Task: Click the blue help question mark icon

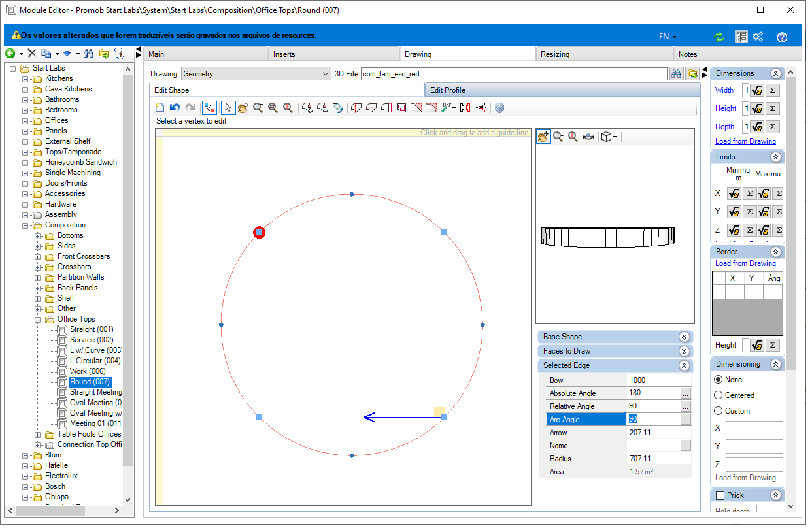Action: 781,37
